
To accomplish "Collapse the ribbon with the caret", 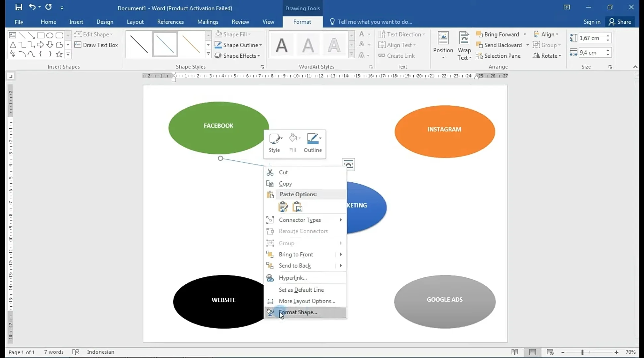I will coord(635,67).
